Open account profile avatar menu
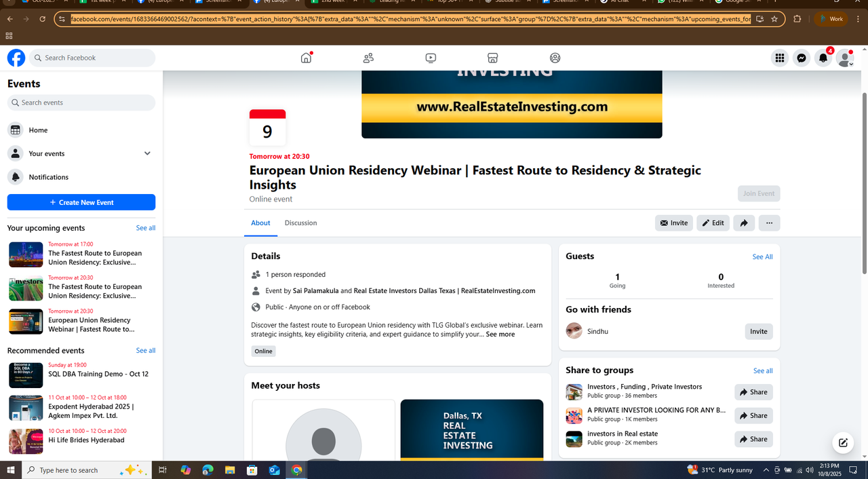 click(845, 58)
